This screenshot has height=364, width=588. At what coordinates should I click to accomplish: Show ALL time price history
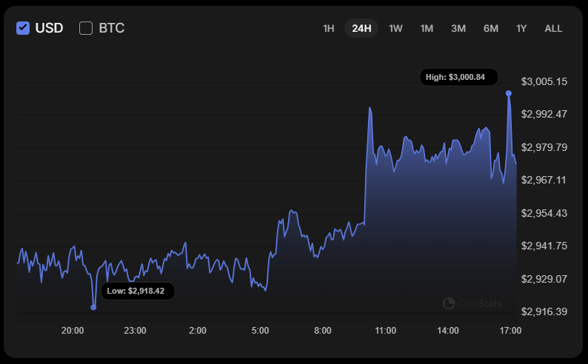click(x=553, y=28)
